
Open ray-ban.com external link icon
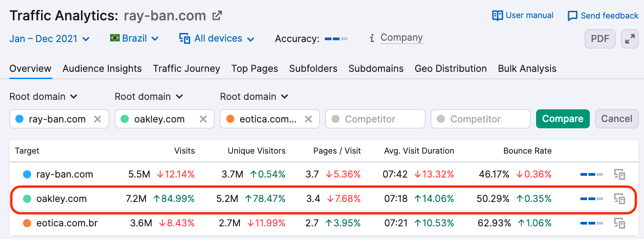point(217,16)
